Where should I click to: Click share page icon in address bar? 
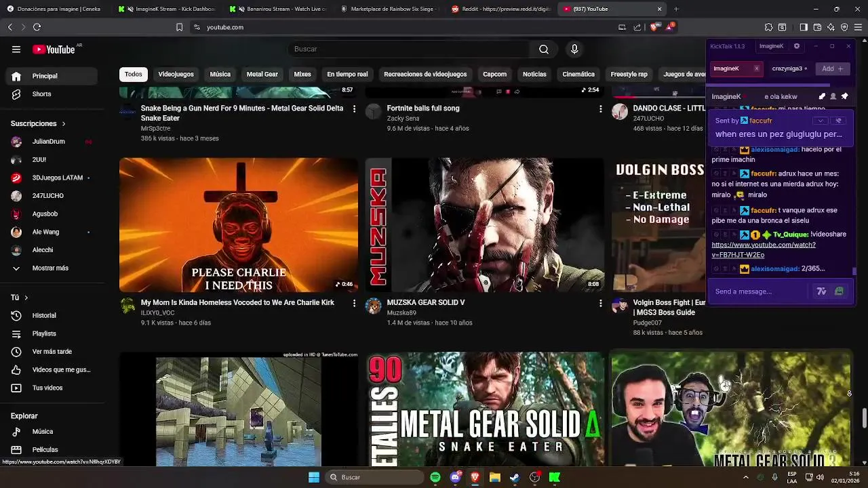637,27
